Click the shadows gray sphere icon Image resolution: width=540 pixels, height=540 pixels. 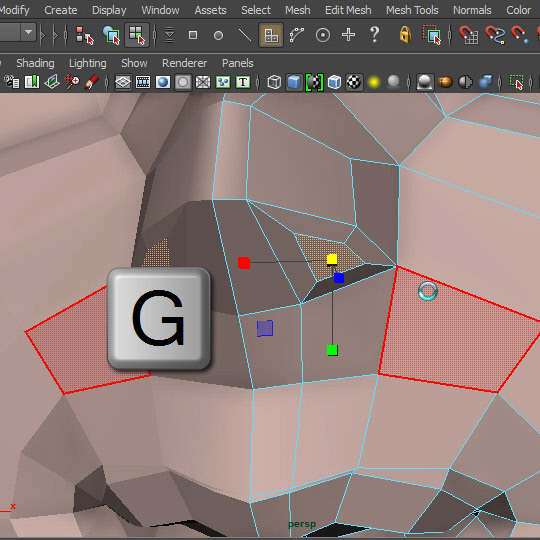393,82
